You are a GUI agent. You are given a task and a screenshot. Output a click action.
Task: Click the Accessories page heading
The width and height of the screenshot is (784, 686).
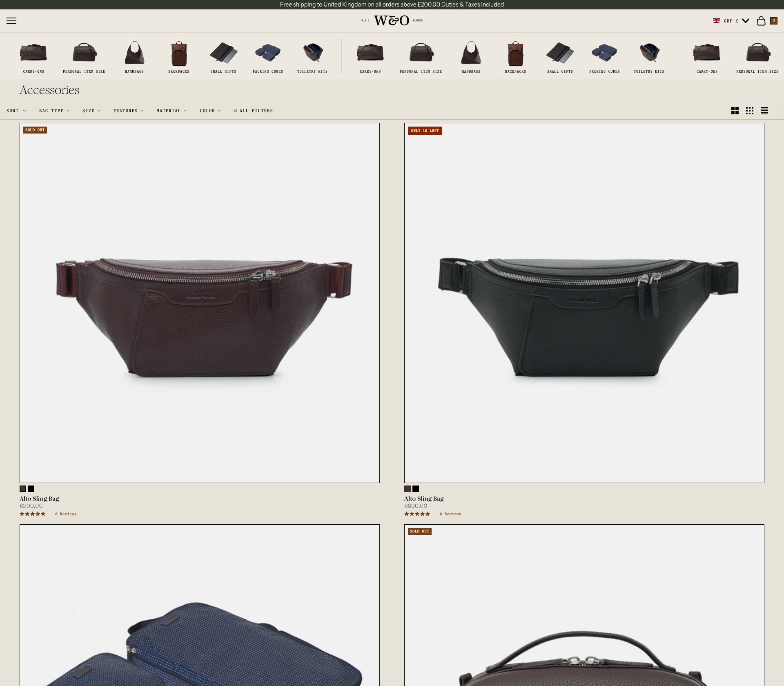(x=49, y=90)
